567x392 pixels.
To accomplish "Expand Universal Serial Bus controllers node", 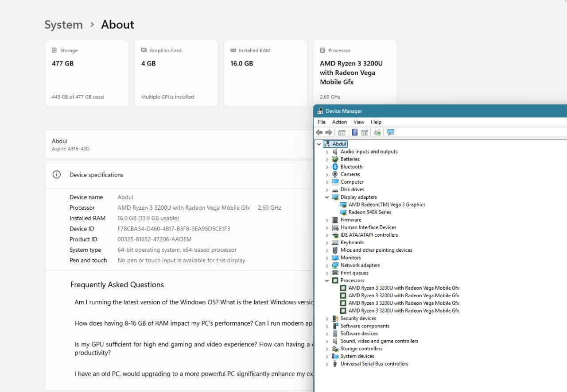I will click(x=327, y=364).
